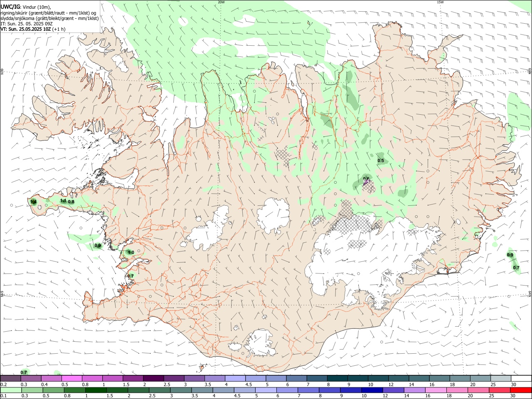Pick the dark teal swatch at 9 in the top legend row
The height and width of the screenshot is (399, 532).
(x=357, y=378)
